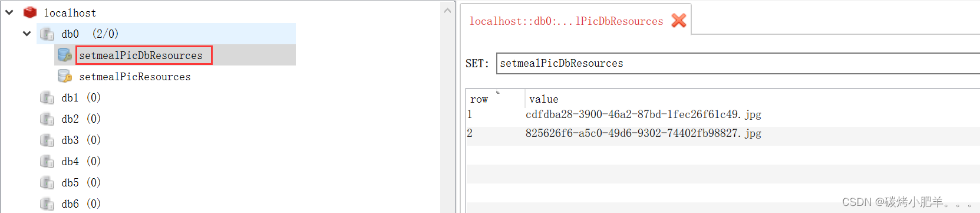Select db6 (0) database
This screenshot has height=213, width=980.
pyautogui.click(x=81, y=204)
